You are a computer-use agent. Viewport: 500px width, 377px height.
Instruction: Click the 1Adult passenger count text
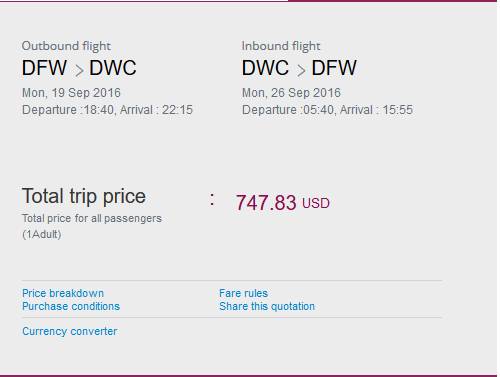point(42,234)
